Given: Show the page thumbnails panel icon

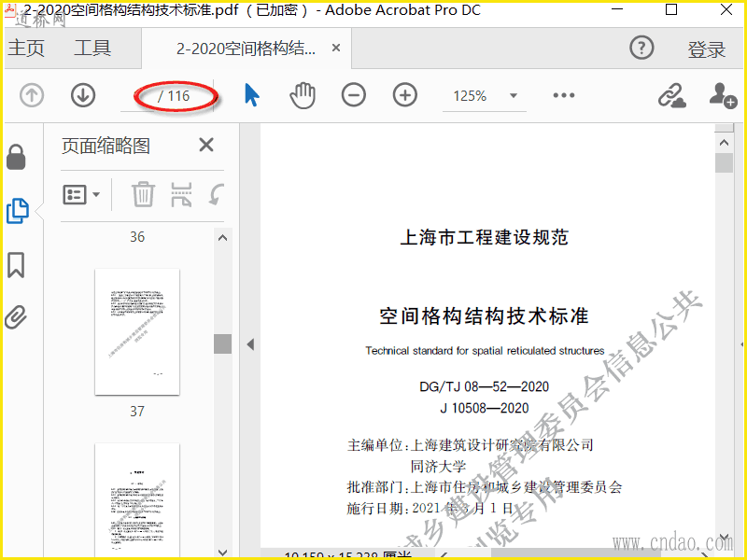Looking at the screenshot, I should [x=18, y=211].
